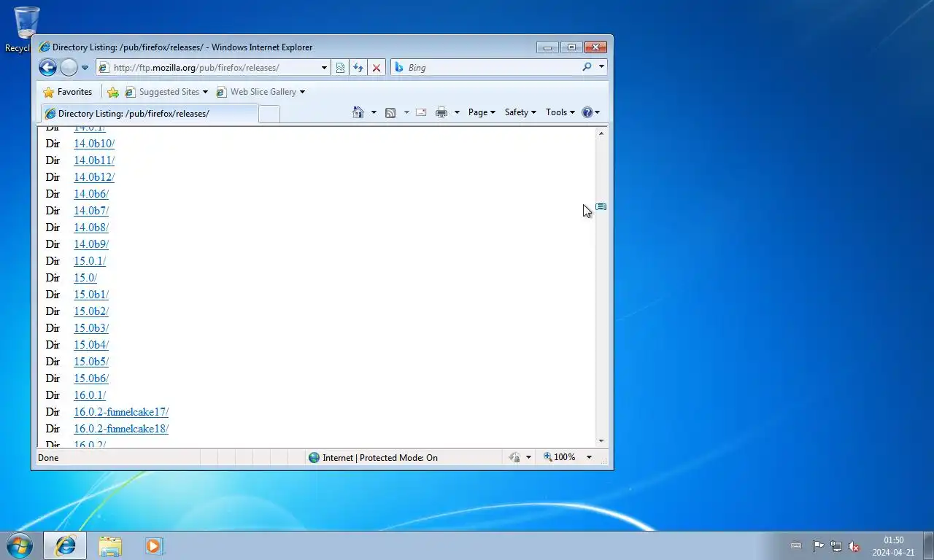Click the Read Mail envelope icon
Viewport: 934px width, 560px height.
[x=421, y=112]
